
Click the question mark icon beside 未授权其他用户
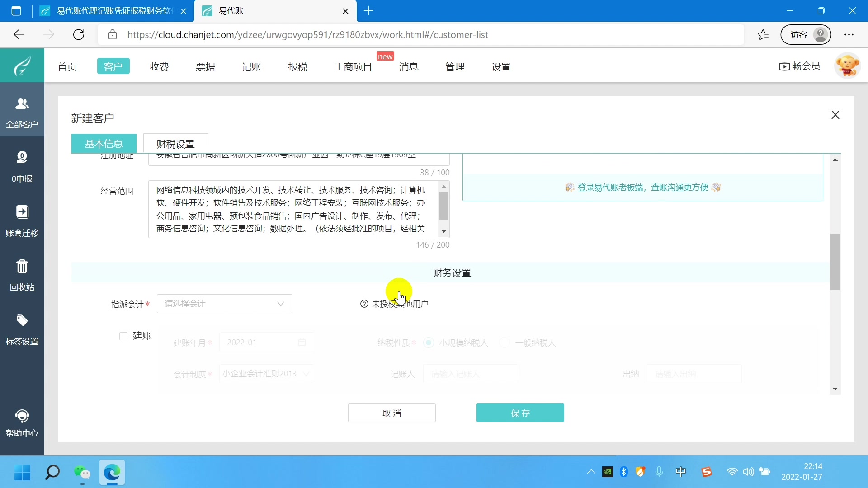(364, 303)
